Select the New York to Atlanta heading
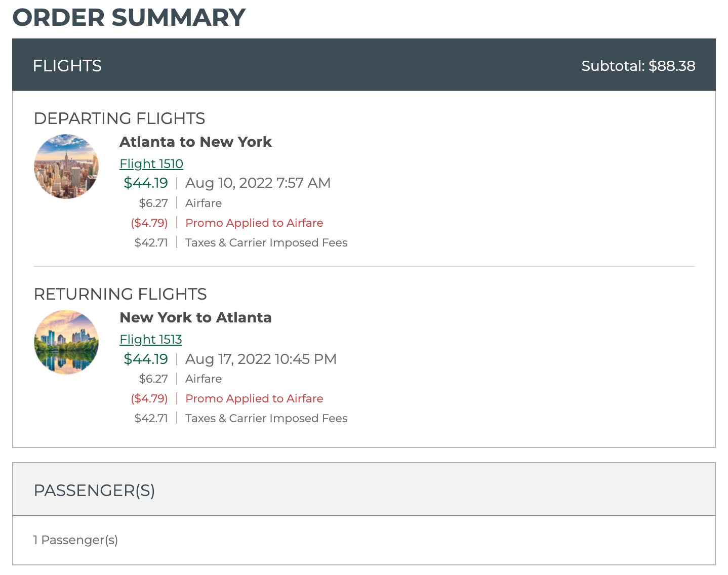The height and width of the screenshot is (575, 728). 195,317
